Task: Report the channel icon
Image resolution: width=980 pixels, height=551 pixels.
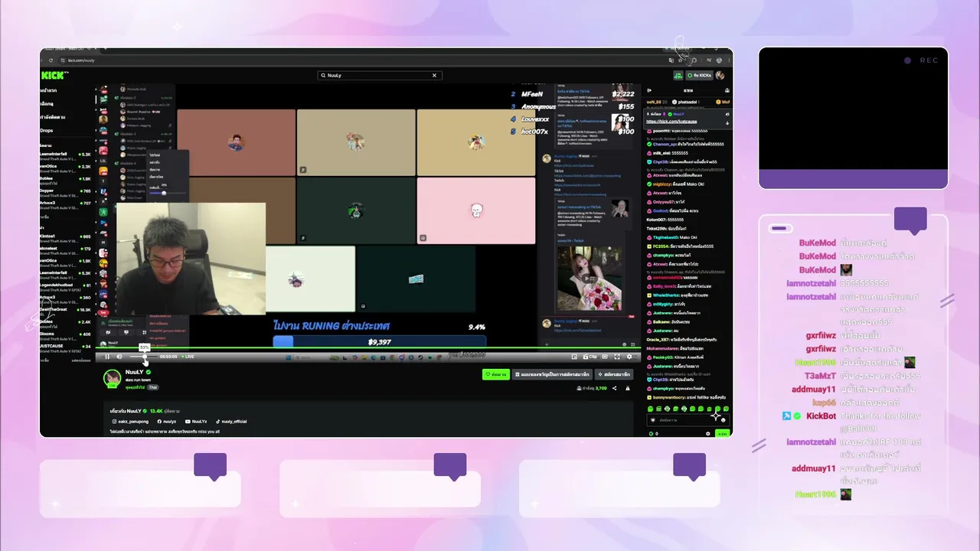Action: [628, 388]
